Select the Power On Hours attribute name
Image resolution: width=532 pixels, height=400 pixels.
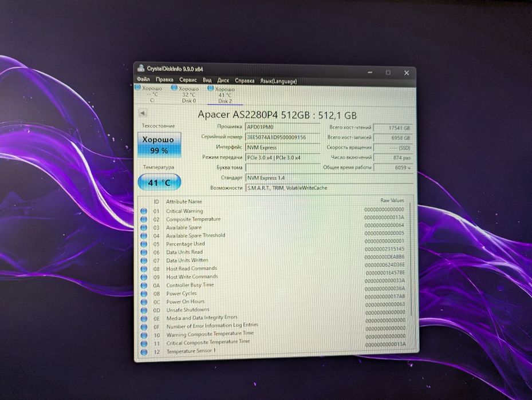pos(186,302)
